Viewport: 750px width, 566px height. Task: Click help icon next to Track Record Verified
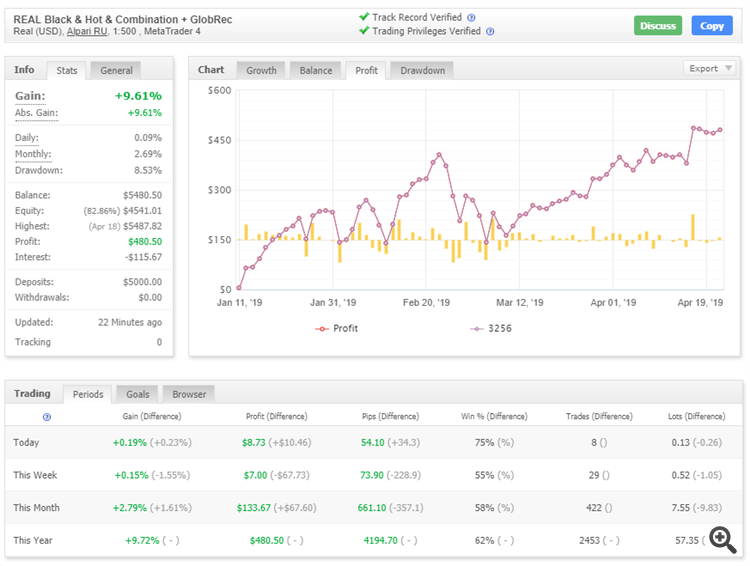click(472, 18)
